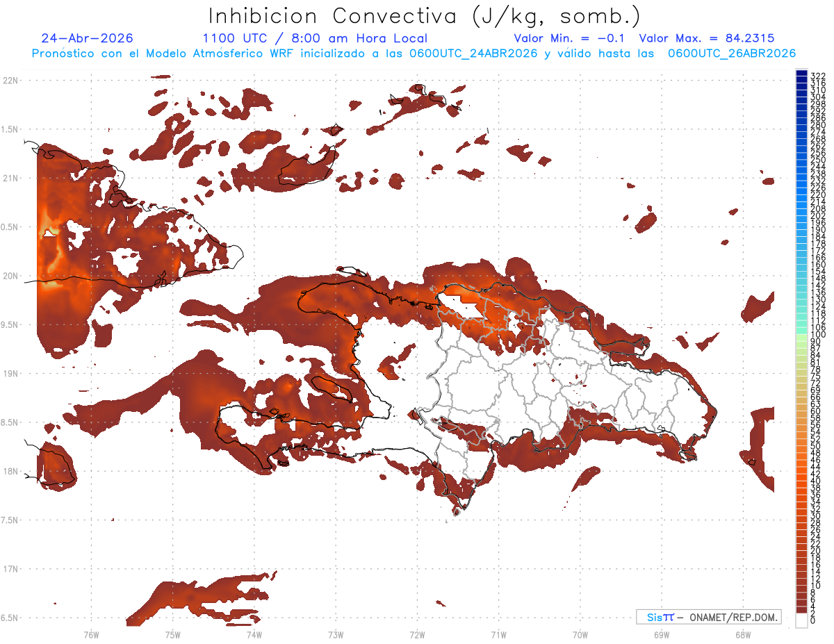The height and width of the screenshot is (644, 834).
Task: Select the 76W longitude axis label
Action: [x=91, y=634]
